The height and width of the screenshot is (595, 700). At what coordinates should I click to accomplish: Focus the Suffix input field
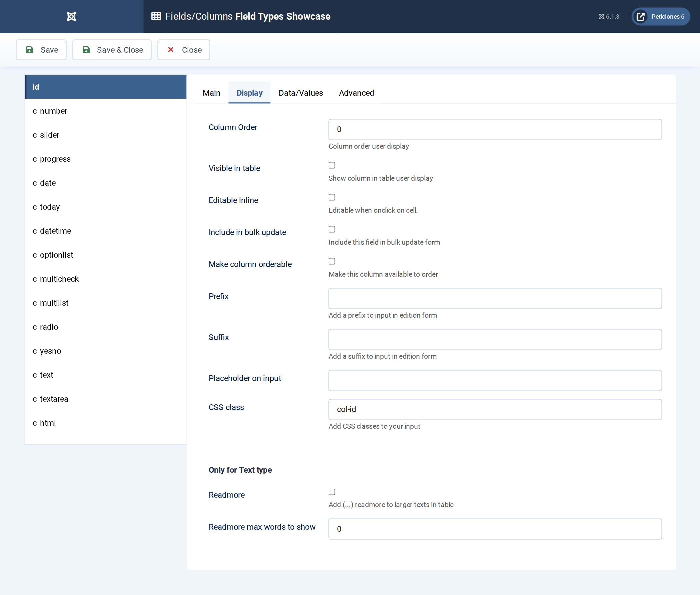click(x=495, y=340)
